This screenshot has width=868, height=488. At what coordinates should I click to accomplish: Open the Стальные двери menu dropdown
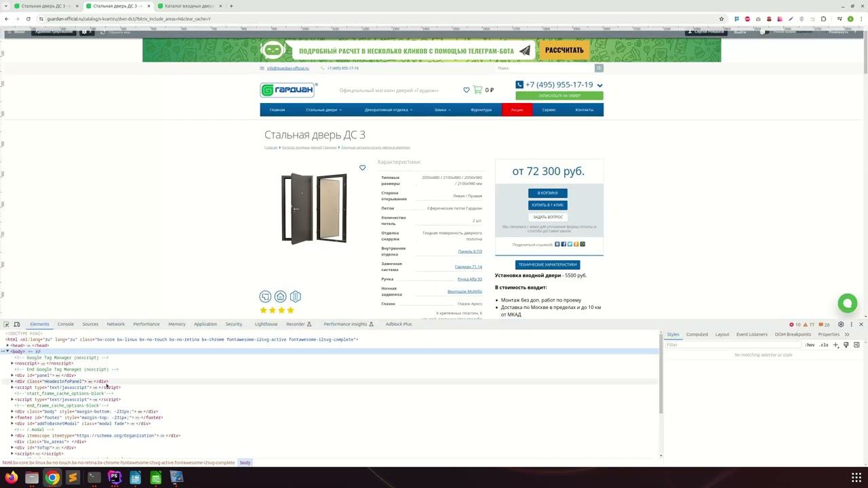tap(323, 110)
